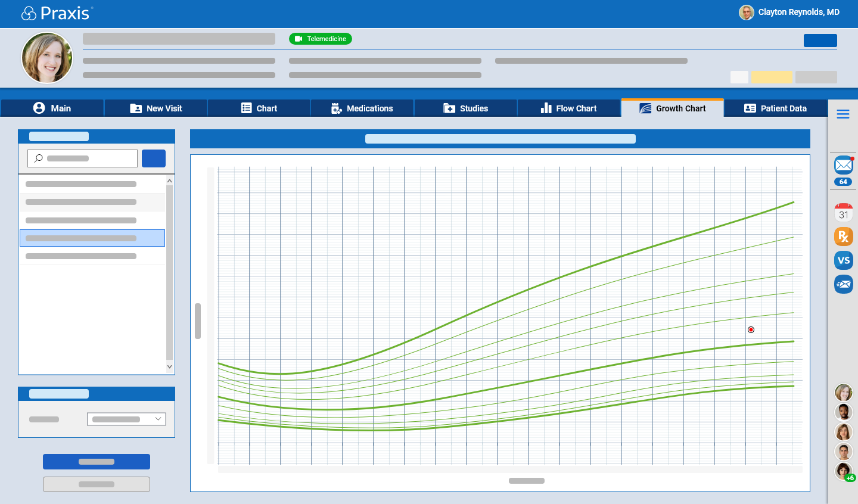This screenshot has height=504, width=858.
Task: Open the hamburger menu icon
Action: tap(843, 114)
